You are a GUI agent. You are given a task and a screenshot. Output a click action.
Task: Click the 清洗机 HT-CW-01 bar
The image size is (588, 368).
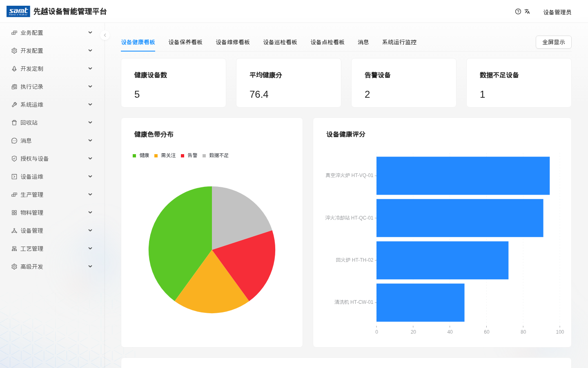(x=421, y=303)
